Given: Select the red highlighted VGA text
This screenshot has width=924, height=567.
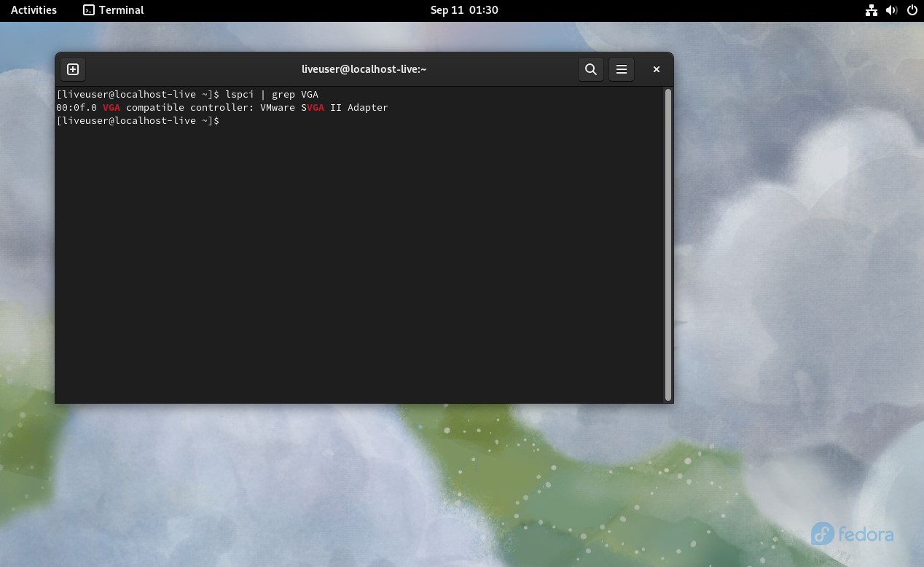Looking at the screenshot, I should [x=111, y=107].
